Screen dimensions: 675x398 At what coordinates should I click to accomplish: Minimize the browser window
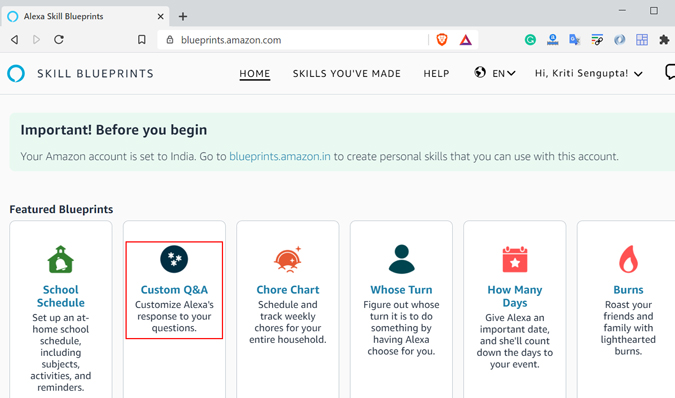tap(622, 10)
